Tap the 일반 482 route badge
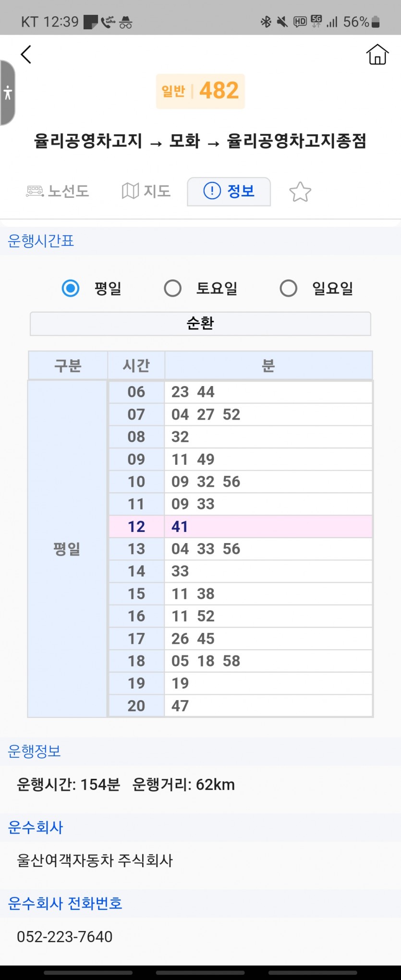 click(x=200, y=91)
